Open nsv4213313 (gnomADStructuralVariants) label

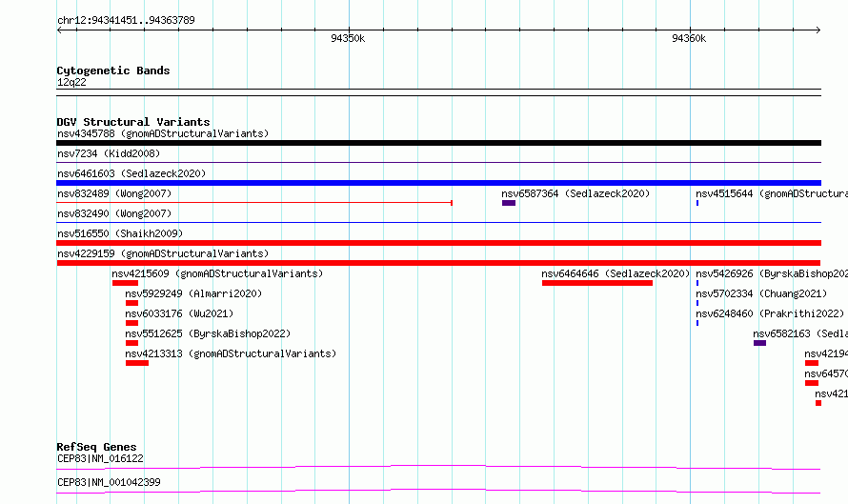[231, 353]
